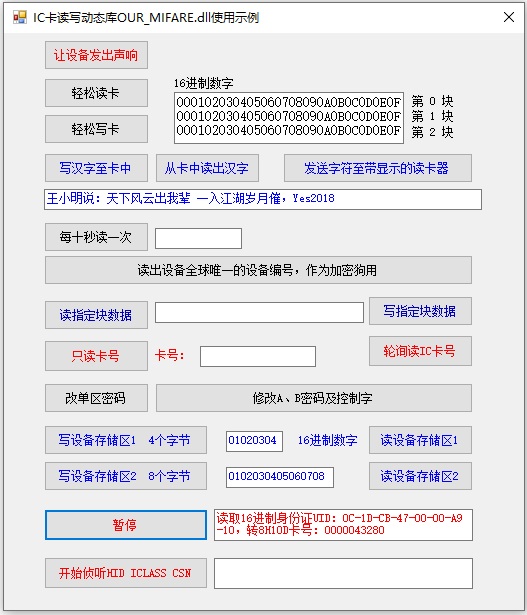Click 发送字符至带显示的读卡器 button

click(378, 168)
